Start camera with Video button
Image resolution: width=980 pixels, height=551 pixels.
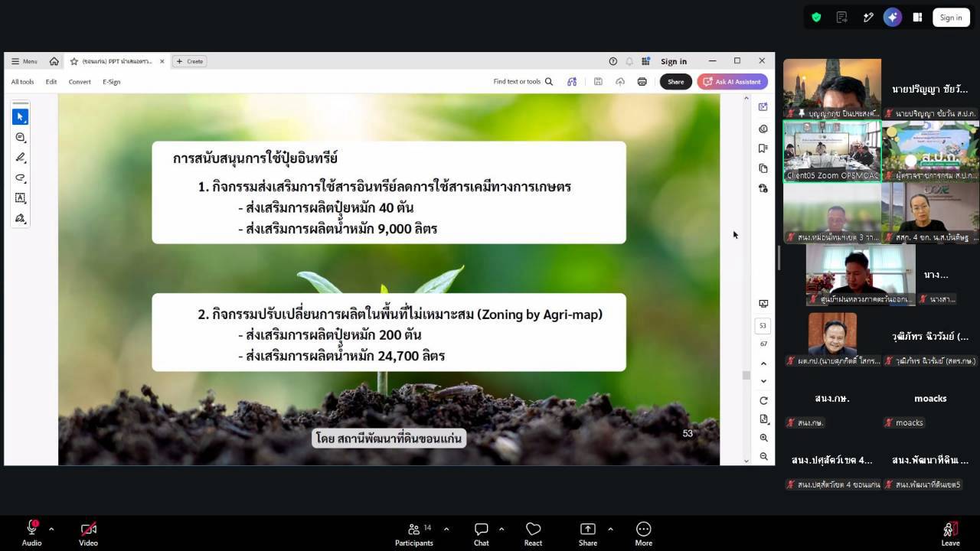(x=88, y=533)
